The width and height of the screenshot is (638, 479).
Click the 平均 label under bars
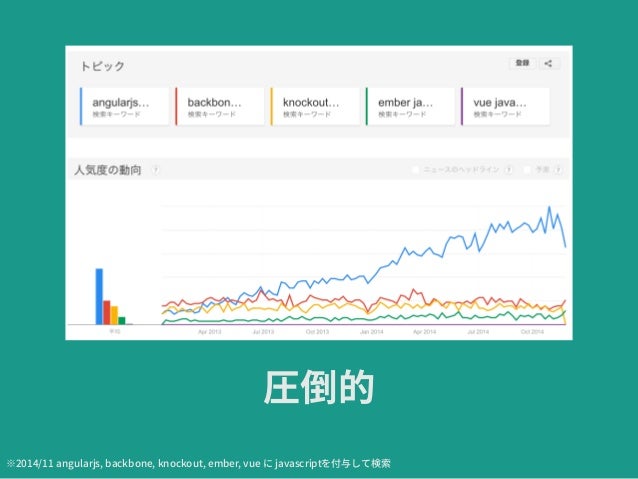[x=115, y=332]
